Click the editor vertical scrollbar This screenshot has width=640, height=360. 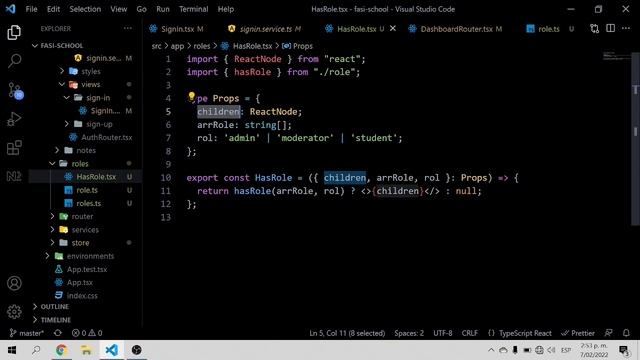pos(636,139)
